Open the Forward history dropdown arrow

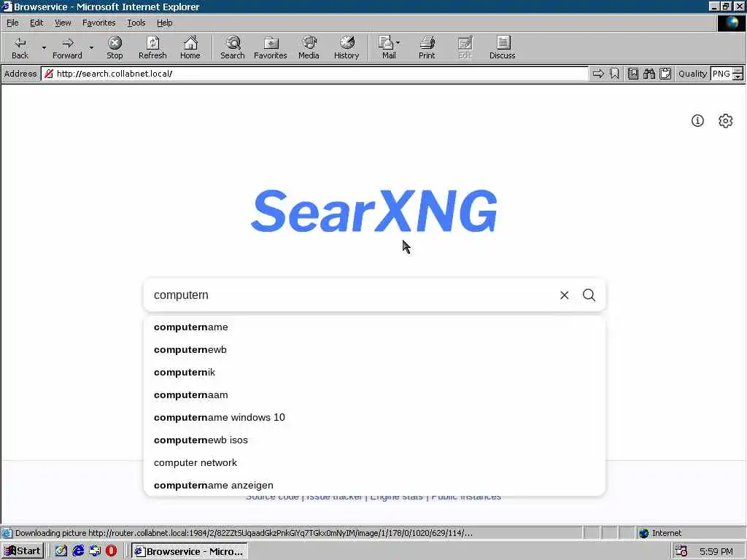(91, 47)
